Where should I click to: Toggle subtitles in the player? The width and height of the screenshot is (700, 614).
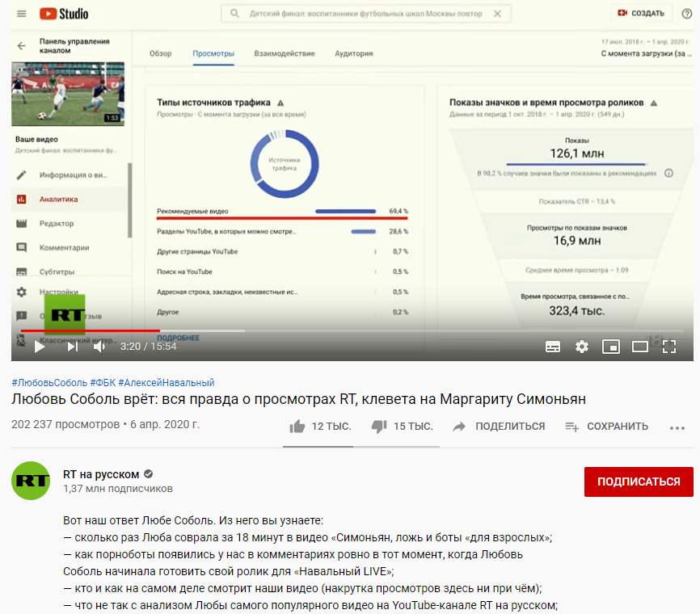coord(553,347)
